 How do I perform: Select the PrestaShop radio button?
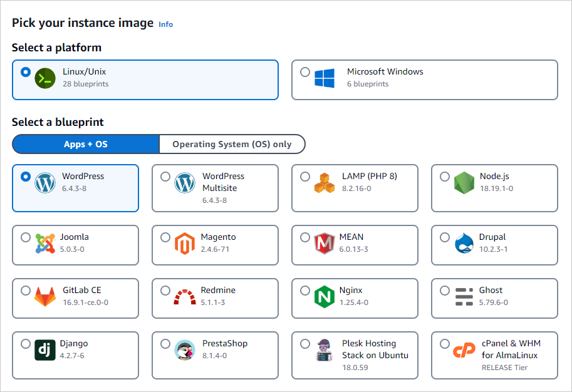165,344
